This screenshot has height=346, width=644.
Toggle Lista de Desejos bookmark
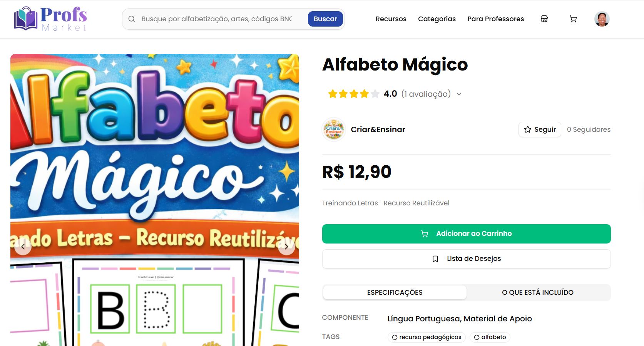467,259
